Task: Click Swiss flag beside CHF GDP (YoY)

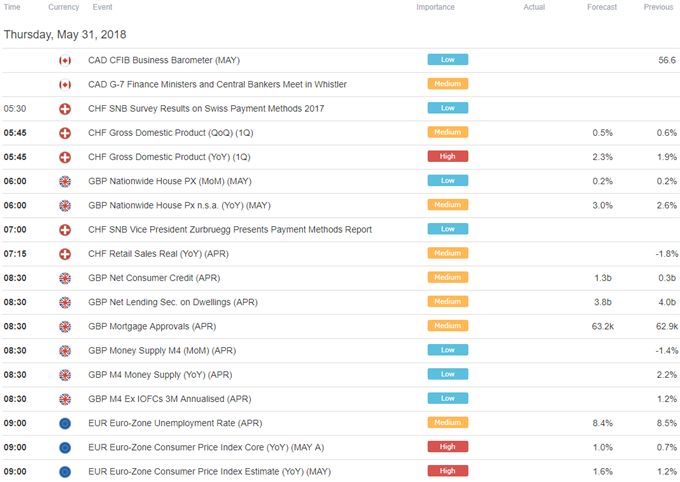Action: 65,157
